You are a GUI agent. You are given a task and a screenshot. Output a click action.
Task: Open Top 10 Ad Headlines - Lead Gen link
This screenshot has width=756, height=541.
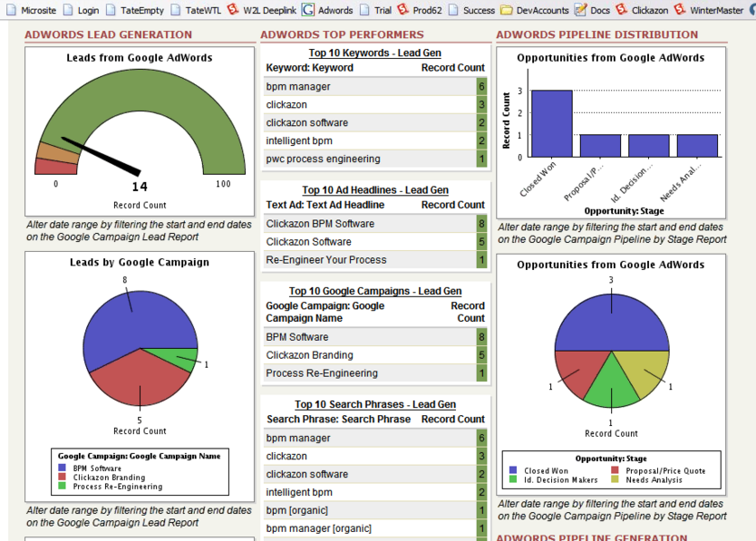[375, 190]
